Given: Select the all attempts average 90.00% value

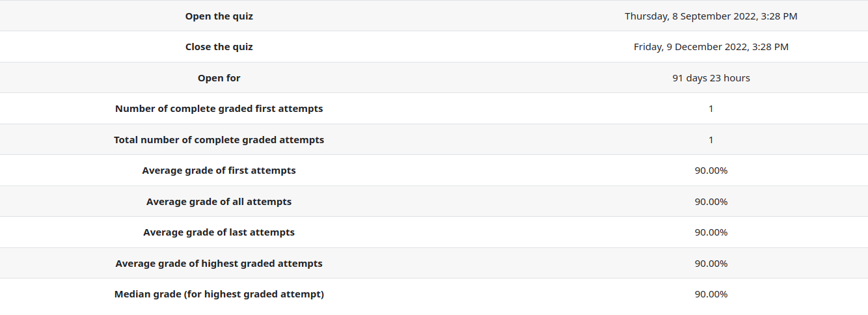Looking at the screenshot, I should (x=711, y=202).
